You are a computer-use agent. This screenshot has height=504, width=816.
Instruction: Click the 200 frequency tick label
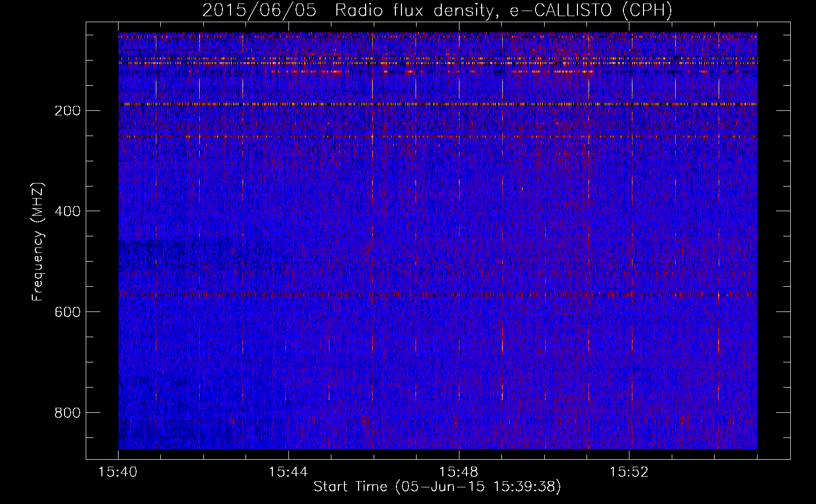click(67, 111)
